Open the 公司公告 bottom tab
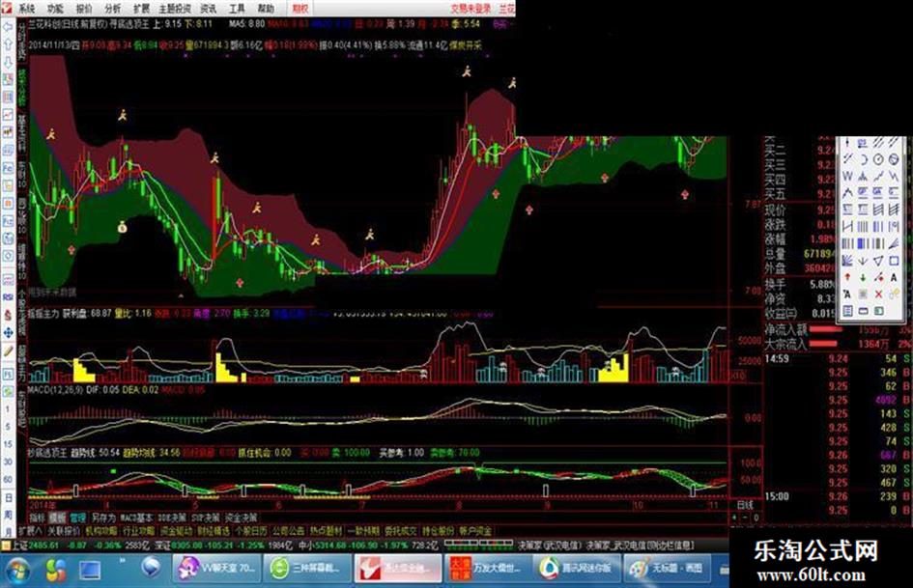 pyautogui.click(x=288, y=531)
